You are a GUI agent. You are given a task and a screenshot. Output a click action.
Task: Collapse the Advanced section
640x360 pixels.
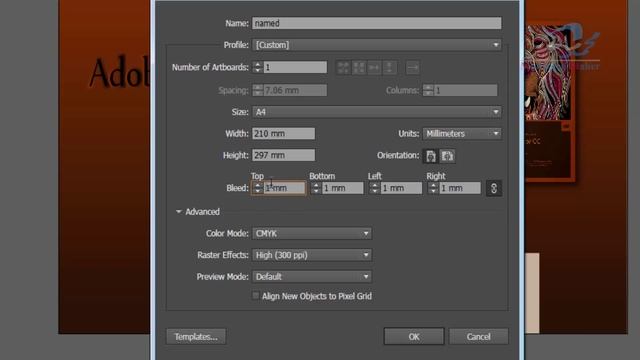click(179, 211)
